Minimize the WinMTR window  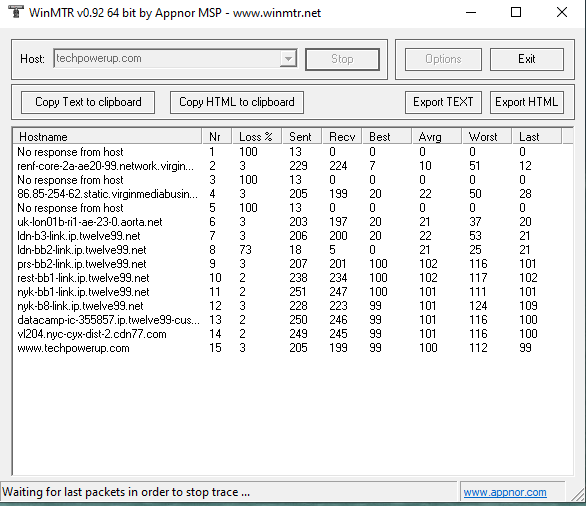(471, 12)
